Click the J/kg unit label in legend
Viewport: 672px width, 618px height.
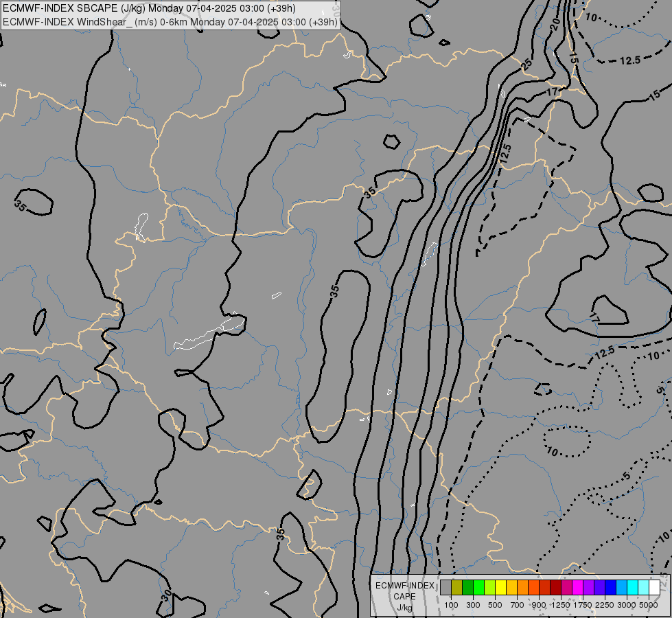tap(404, 608)
